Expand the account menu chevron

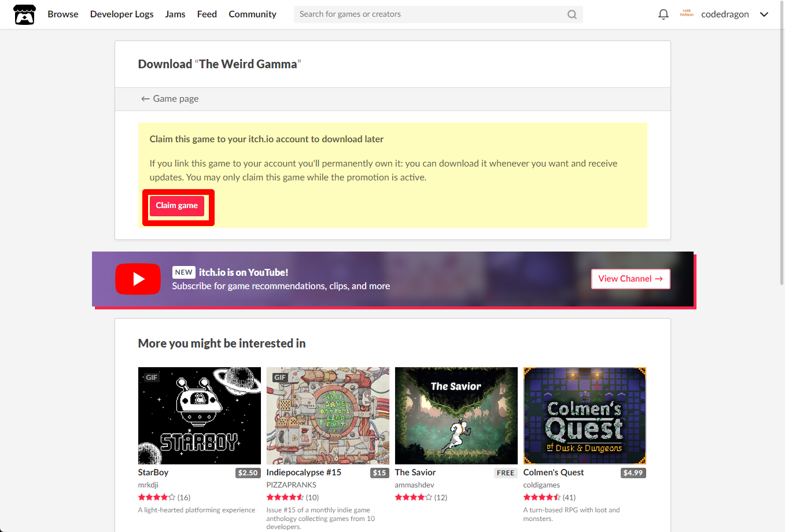coord(764,14)
